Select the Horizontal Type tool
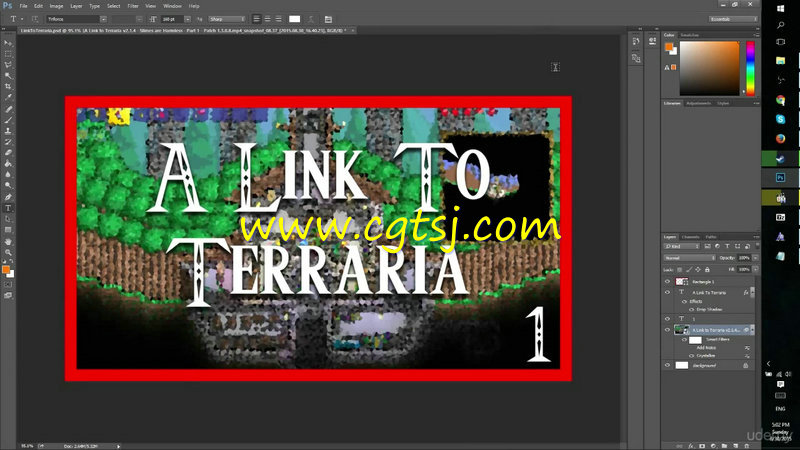800x450 pixels. click(8, 208)
